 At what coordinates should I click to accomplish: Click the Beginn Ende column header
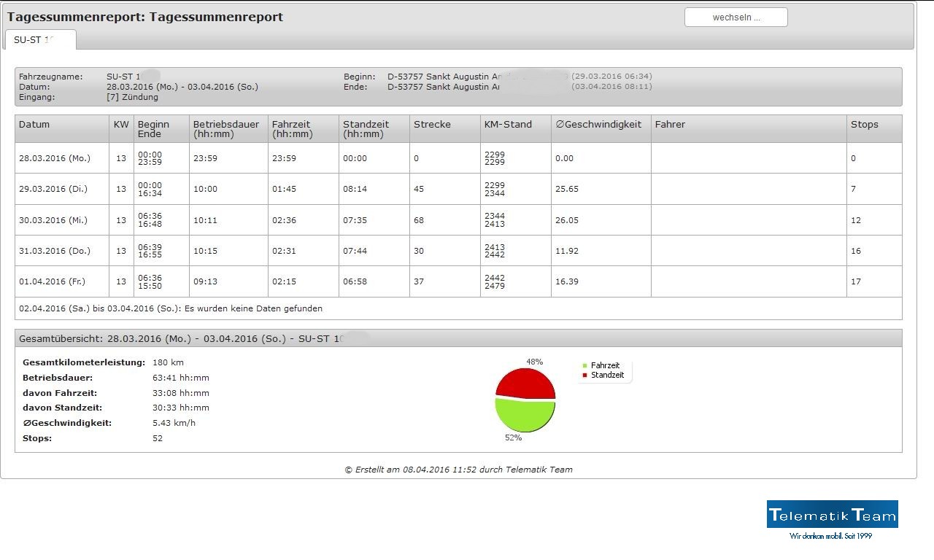(x=153, y=129)
